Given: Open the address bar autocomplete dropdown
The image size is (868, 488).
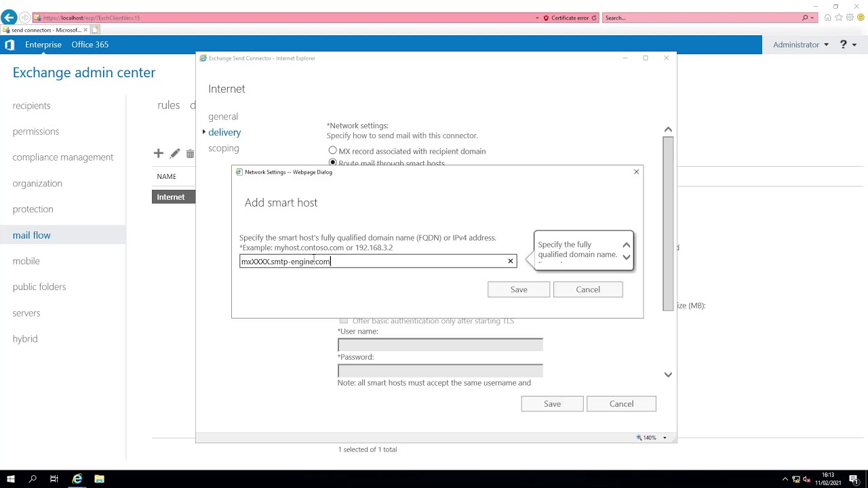Looking at the screenshot, I should click(538, 18).
